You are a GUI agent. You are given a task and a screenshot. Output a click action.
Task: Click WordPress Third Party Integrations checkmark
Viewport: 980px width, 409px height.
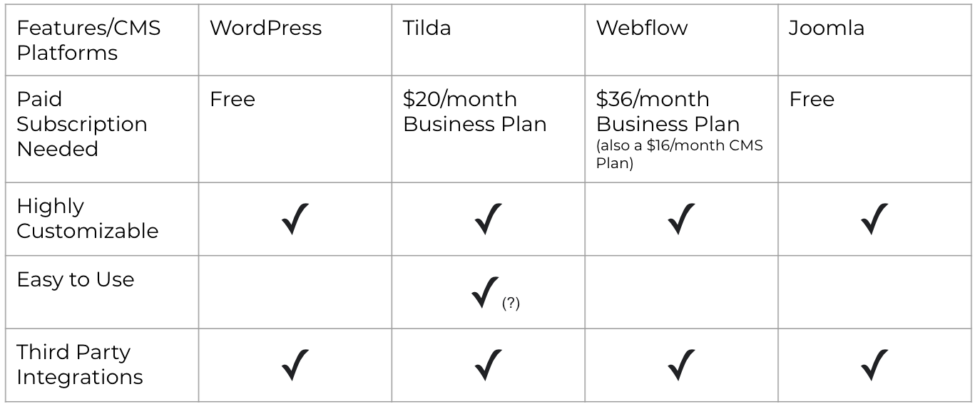coord(295,365)
